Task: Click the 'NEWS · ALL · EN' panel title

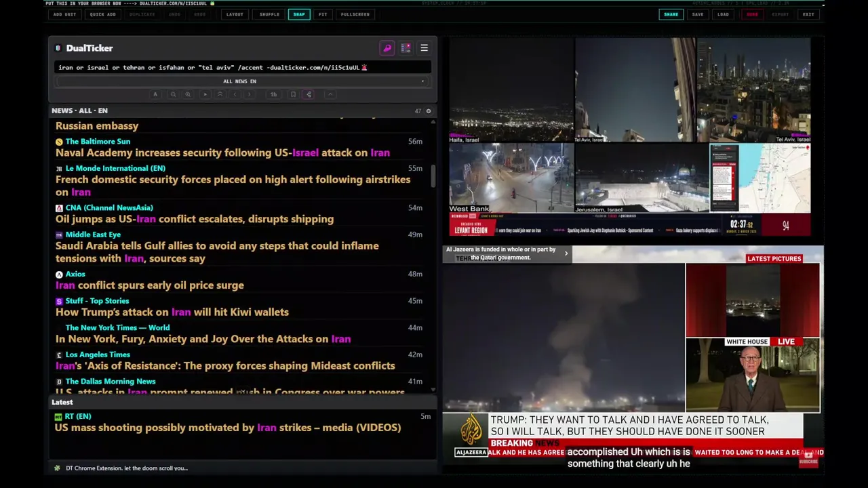Action: pyautogui.click(x=79, y=110)
